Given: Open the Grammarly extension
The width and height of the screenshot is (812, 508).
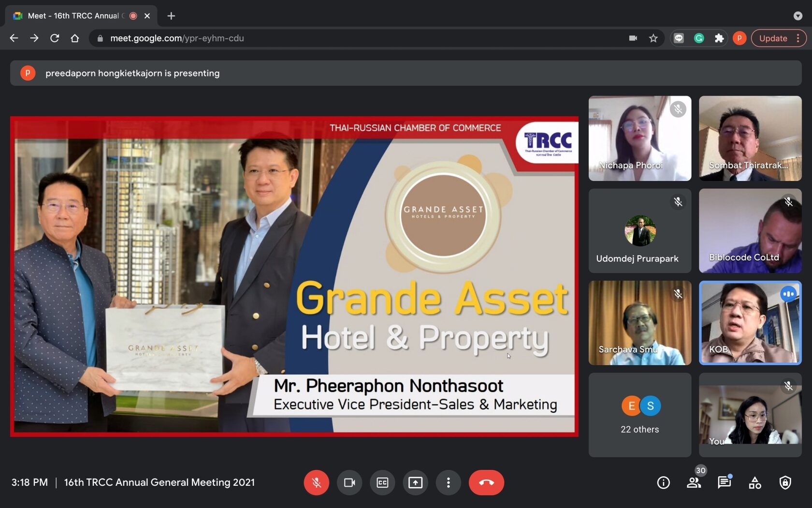Looking at the screenshot, I should (x=699, y=38).
